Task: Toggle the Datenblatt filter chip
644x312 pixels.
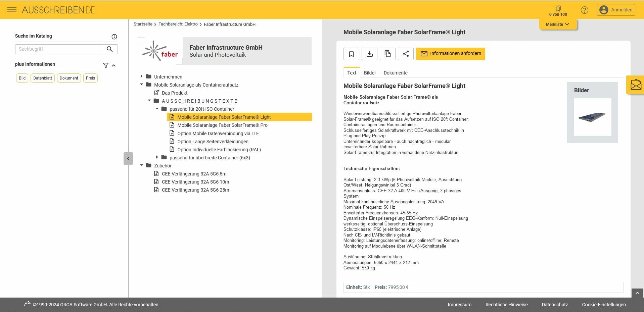Action: tap(43, 78)
